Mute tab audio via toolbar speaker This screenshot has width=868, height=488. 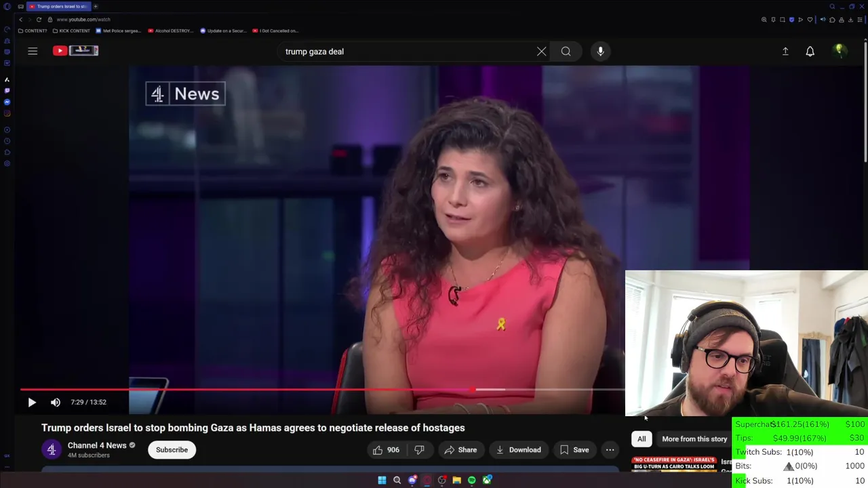[x=823, y=20]
